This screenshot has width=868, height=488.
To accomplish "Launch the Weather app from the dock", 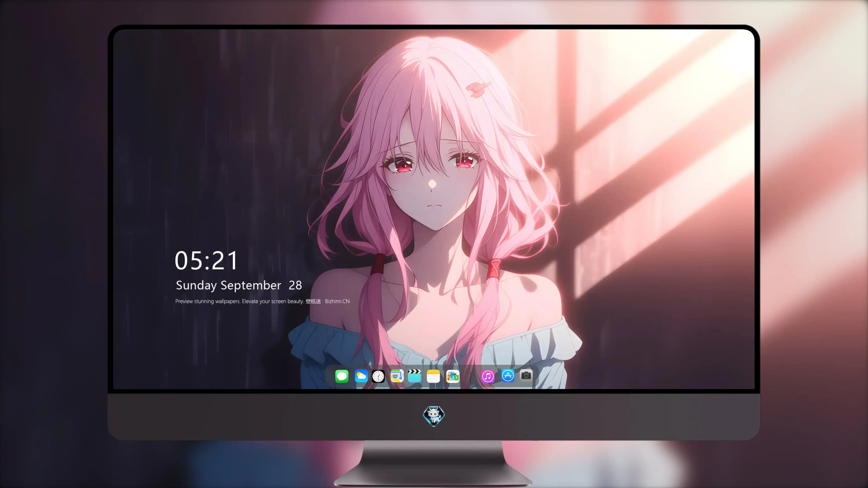I will click(x=361, y=376).
